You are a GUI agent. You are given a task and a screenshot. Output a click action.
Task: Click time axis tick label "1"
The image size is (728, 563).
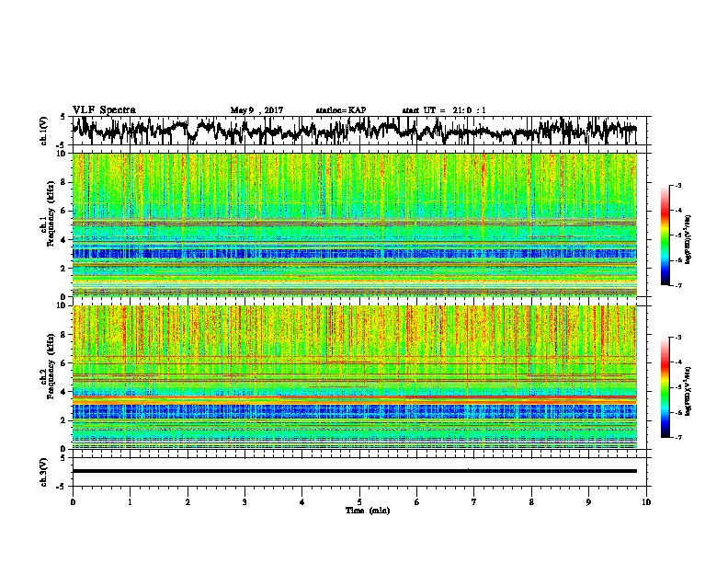pos(130,502)
